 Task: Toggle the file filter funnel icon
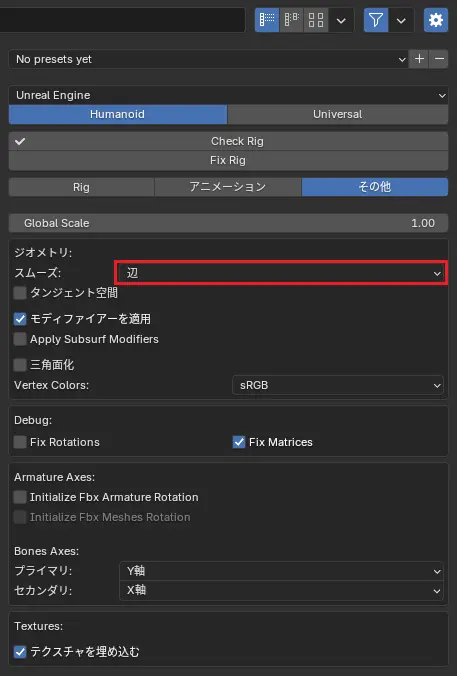point(376,20)
